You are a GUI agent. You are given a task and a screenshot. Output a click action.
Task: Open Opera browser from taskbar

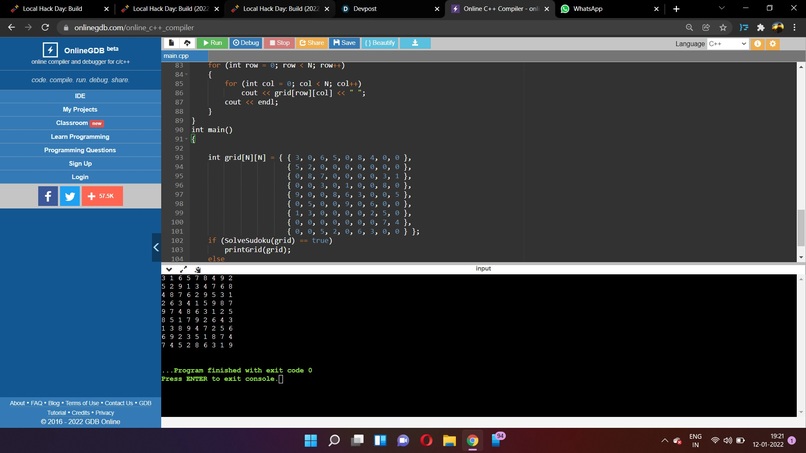point(426,441)
